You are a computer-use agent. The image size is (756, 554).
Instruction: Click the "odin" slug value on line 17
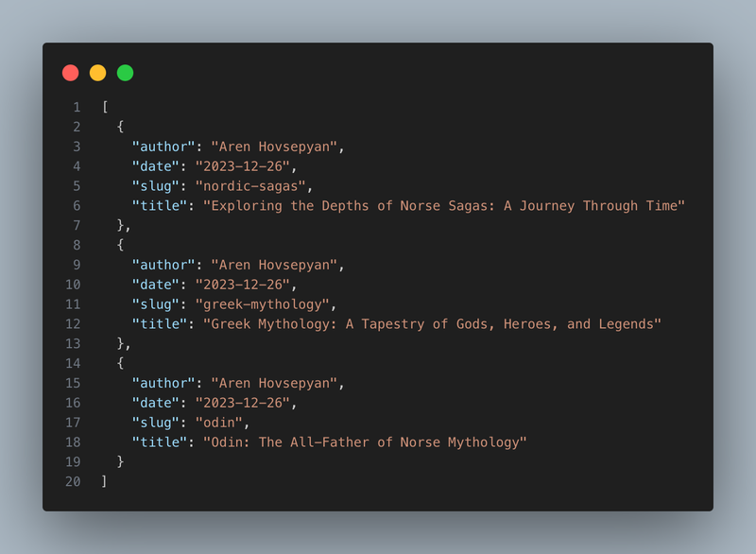(219, 423)
